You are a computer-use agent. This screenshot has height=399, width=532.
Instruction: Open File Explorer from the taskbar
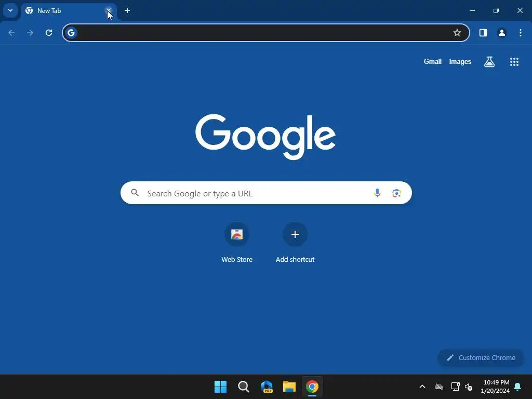tap(289, 387)
